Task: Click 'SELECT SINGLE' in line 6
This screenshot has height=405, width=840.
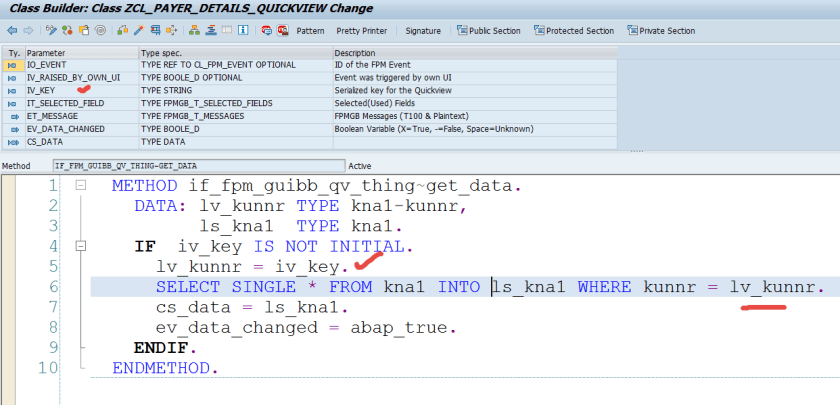Action: 226,287
